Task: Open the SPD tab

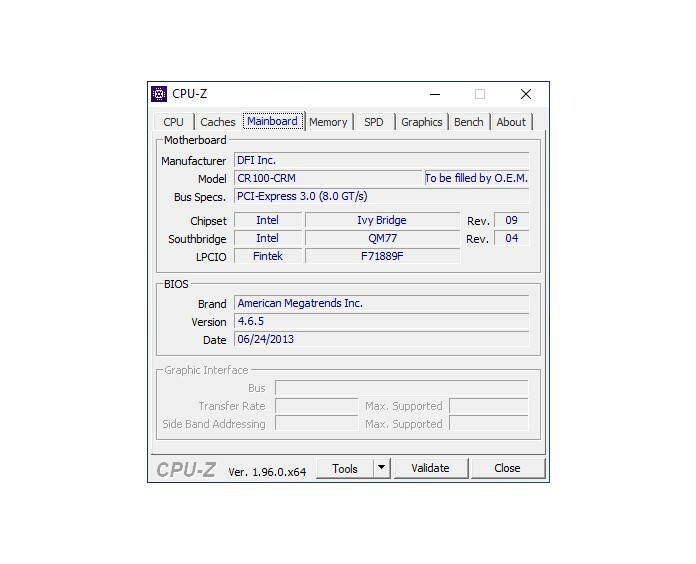Action: click(374, 122)
